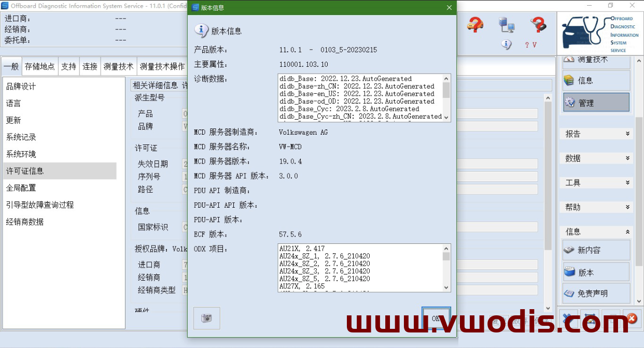Expand the 数据 section
Viewport: 644px width, 348px height.
pyautogui.click(x=597, y=158)
